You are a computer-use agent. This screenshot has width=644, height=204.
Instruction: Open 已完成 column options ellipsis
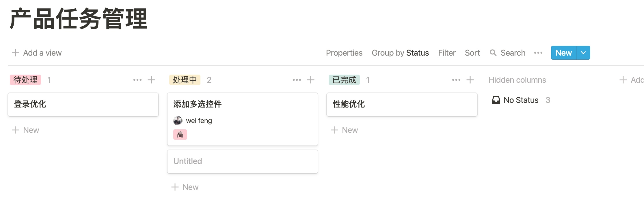456,80
